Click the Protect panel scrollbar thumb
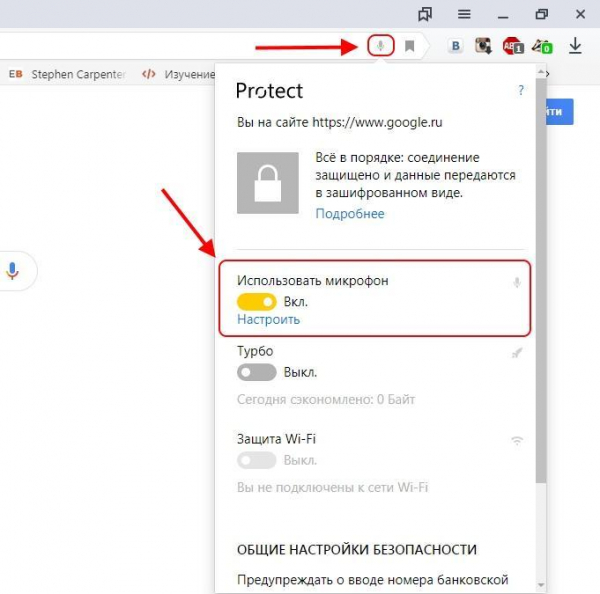 [x=541, y=281]
